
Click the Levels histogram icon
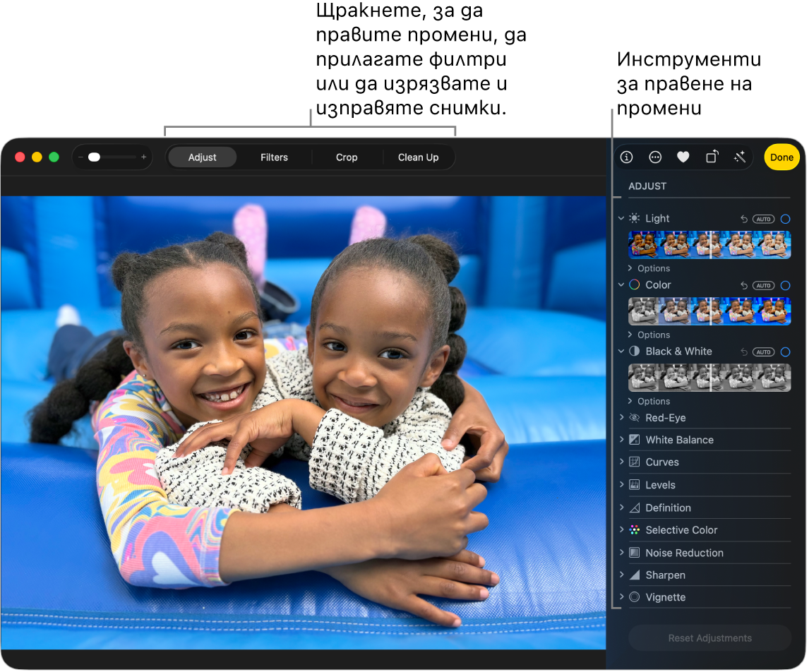pyautogui.click(x=635, y=486)
